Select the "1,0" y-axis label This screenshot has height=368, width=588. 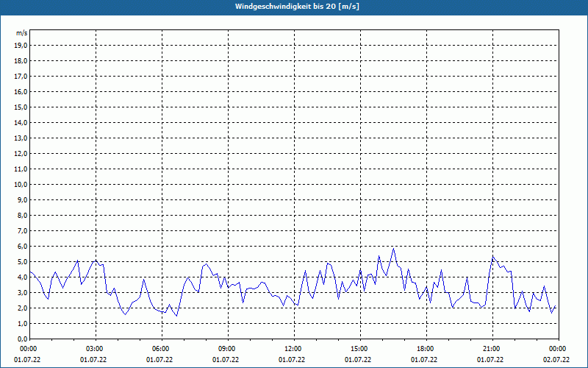22,324
